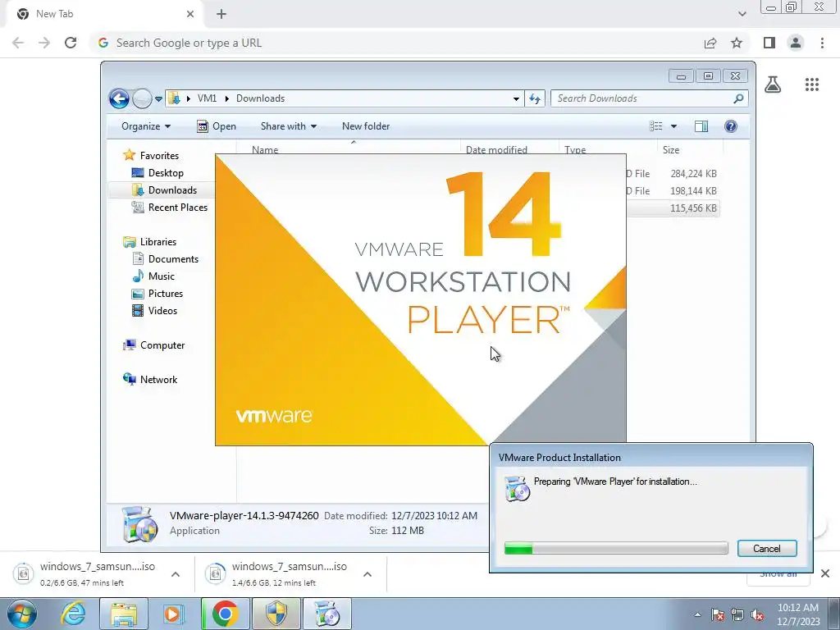Click the 198,144 KB file size cell
Image resolution: width=840 pixels, height=630 pixels.
pyautogui.click(x=693, y=190)
